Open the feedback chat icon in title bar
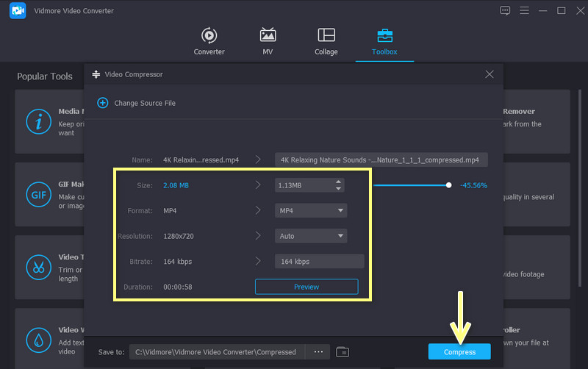The width and height of the screenshot is (588, 369). pyautogui.click(x=505, y=11)
